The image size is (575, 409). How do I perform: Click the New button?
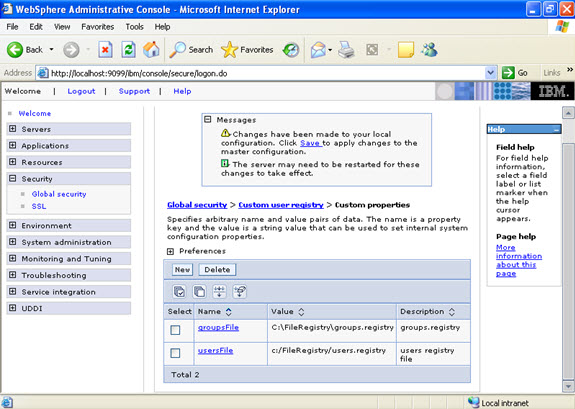182,270
